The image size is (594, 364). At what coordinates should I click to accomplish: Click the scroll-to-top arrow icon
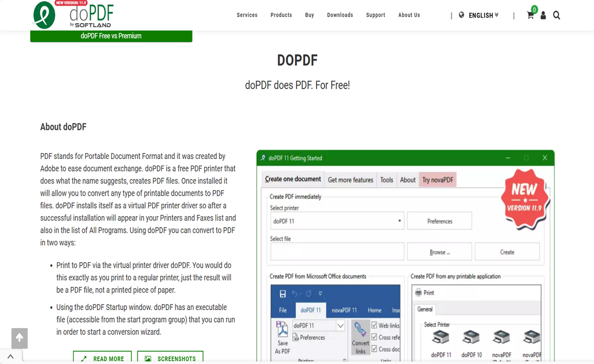(19, 338)
